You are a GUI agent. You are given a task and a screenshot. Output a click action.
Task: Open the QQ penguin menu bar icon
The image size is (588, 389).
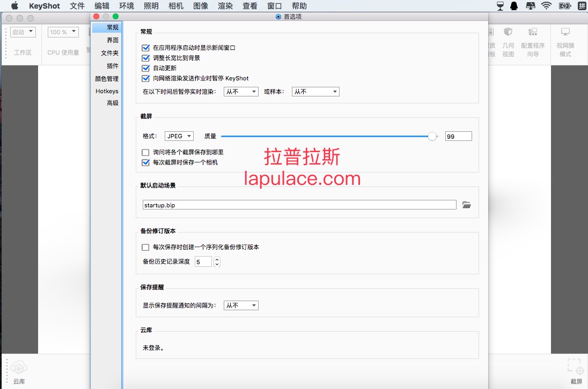tap(514, 5)
